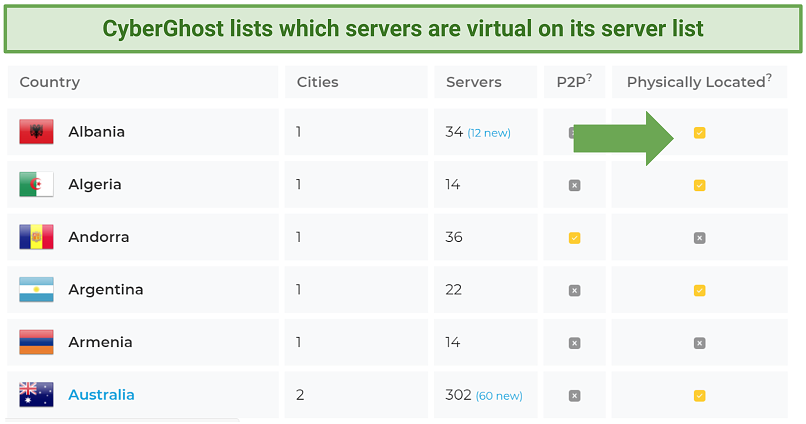This screenshot has width=806, height=424.
Task: Click the Argentina flag icon
Action: 36,290
